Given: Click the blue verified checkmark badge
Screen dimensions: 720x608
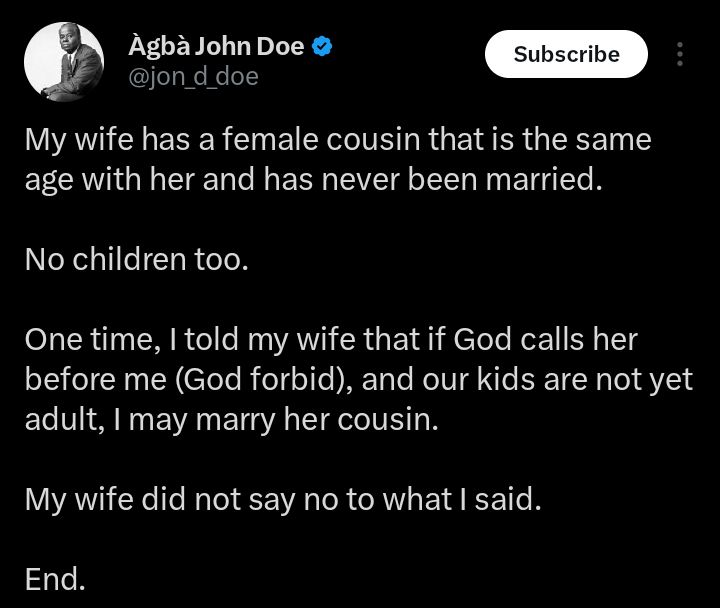Looking at the screenshot, I should coord(323,46).
